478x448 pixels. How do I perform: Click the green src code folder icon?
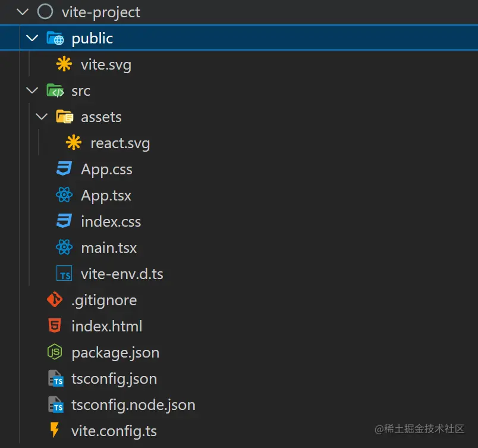55,90
